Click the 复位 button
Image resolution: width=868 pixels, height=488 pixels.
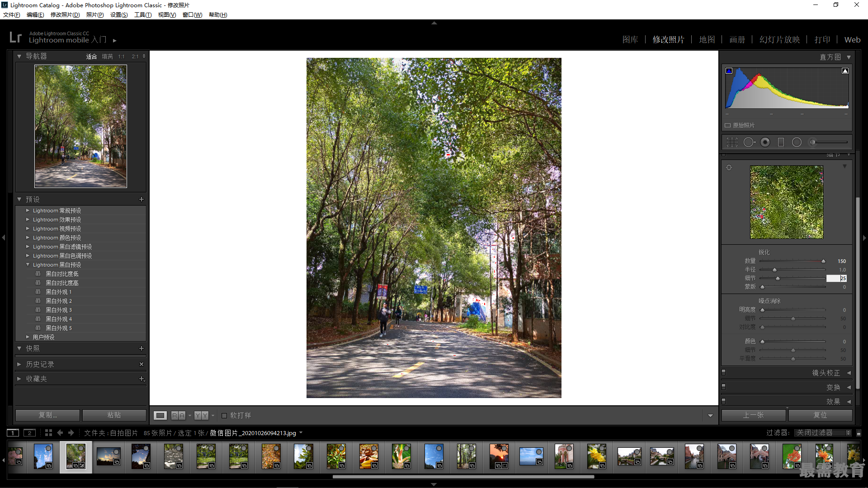(x=820, y=415)
